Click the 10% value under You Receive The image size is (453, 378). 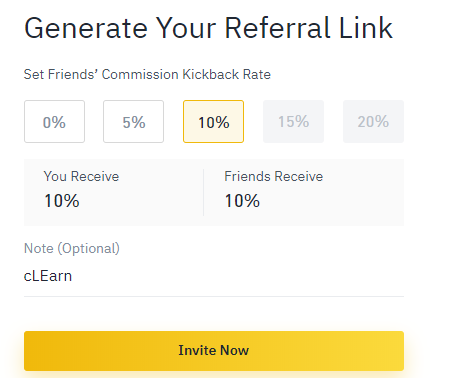click(x=62, y=201)
